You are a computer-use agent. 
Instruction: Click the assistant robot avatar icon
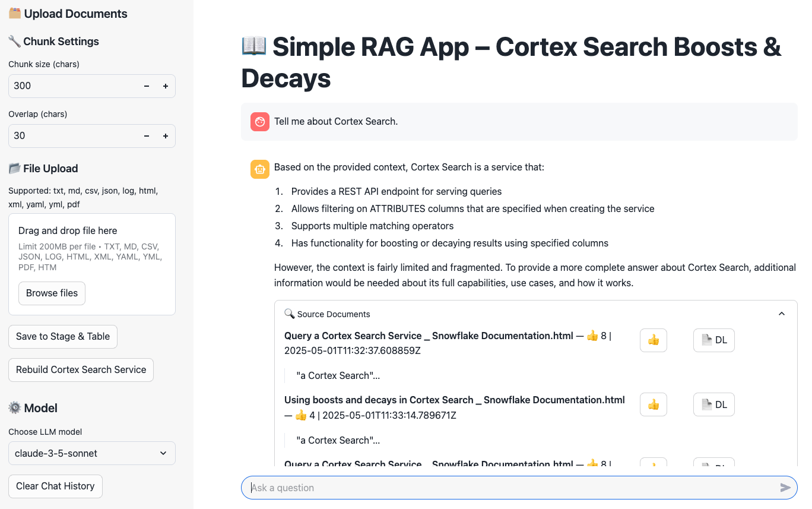coord(260,169)
